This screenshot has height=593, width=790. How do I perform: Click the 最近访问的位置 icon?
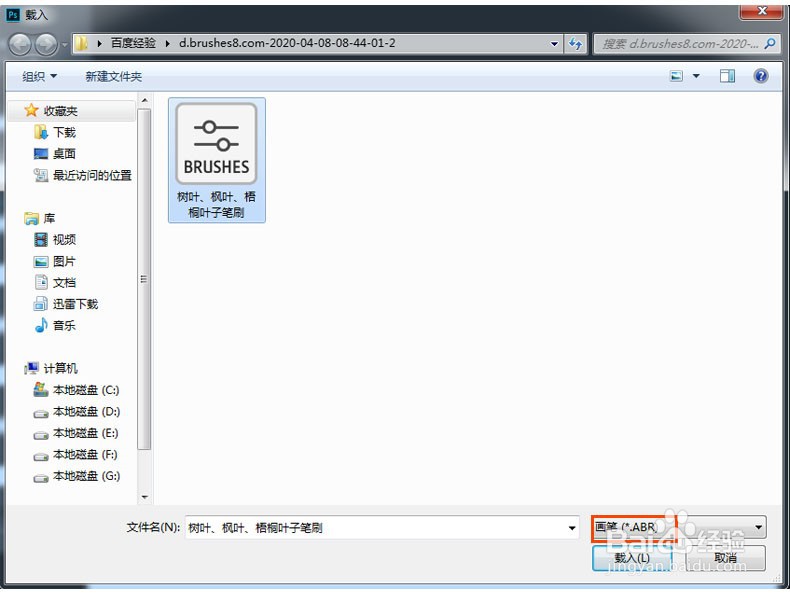41,175
